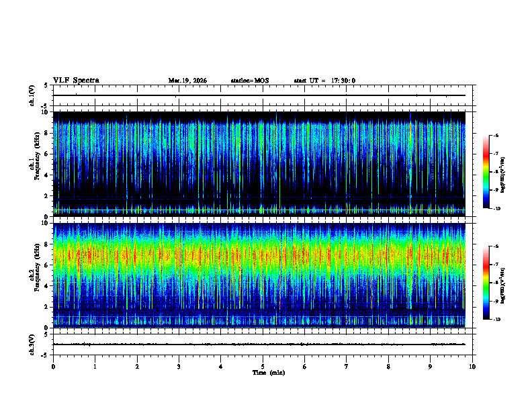Click time axis tick label "0"
Viewport: 532px width, 411px height.
pyautogui.click(x=53, y=367)
